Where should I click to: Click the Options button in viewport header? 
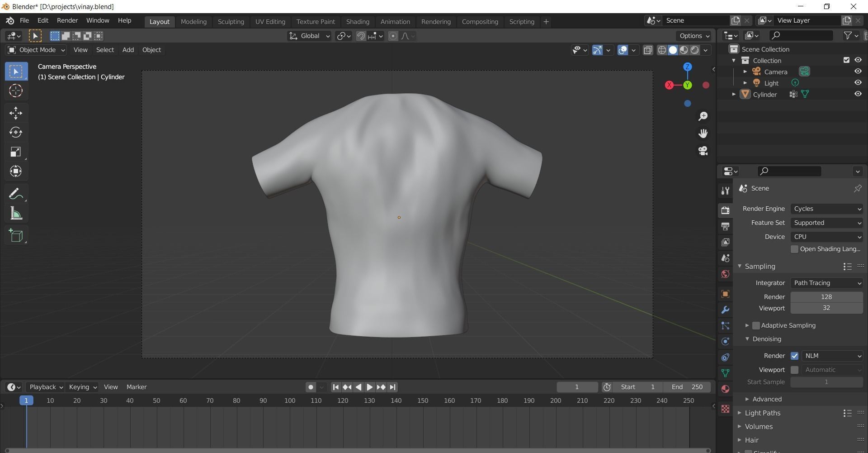694,36
